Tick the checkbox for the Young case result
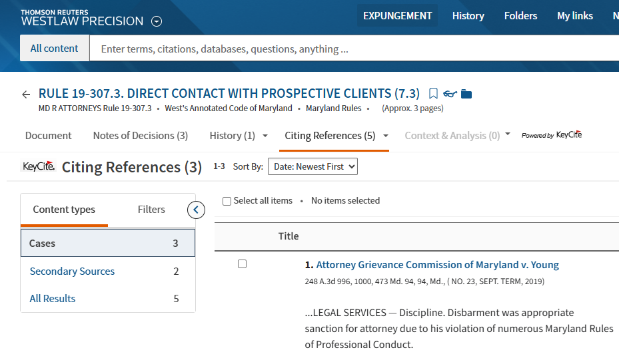 [242, 264]
